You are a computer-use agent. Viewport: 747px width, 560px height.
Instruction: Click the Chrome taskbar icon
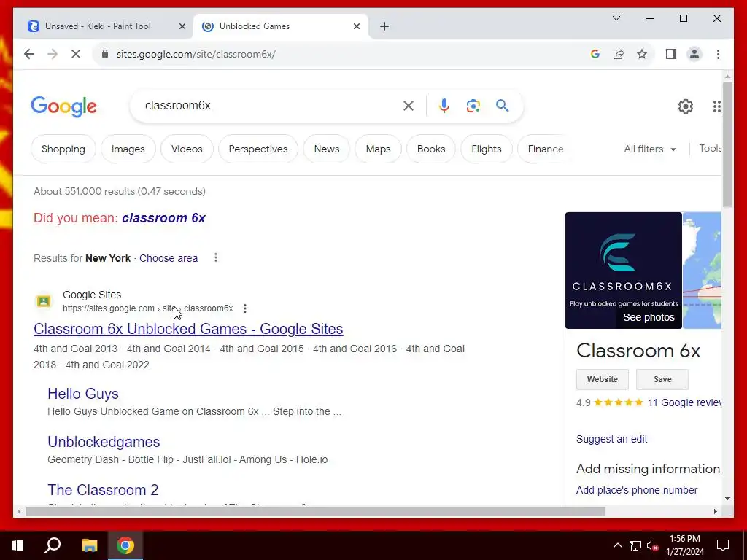pyautogui.click(x=125, y=545)
